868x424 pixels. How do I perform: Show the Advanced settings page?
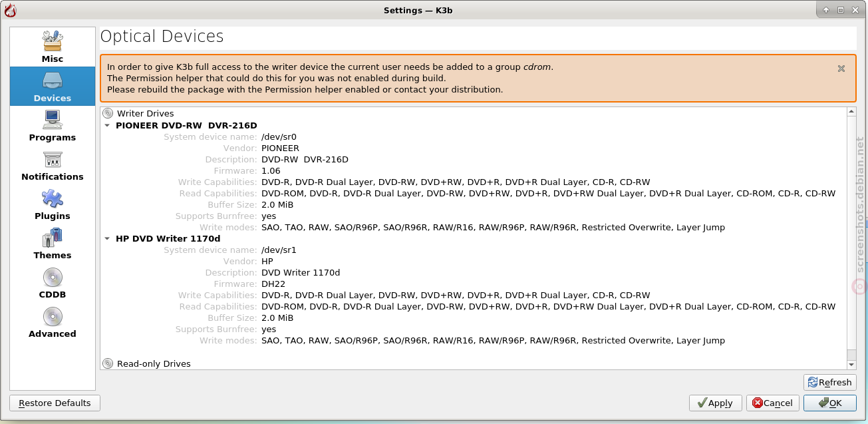tap(53, 321)
